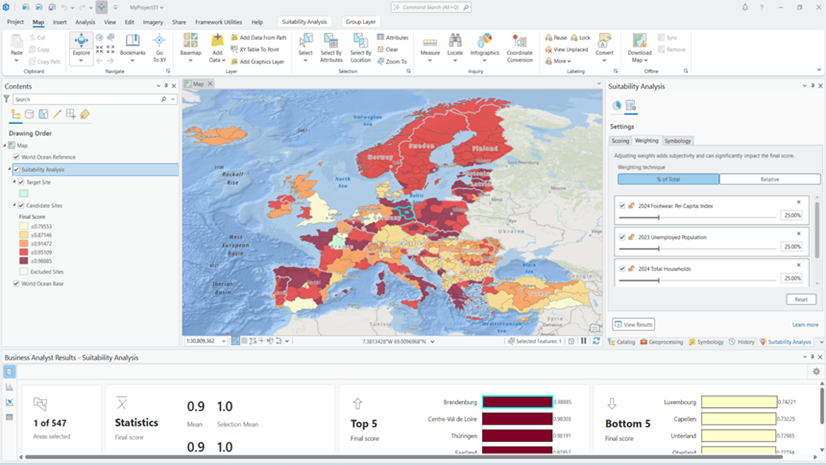The image size is (826, 465).
Task: Switch to the Symbology settings tab
Action: (x=677, y=141)
